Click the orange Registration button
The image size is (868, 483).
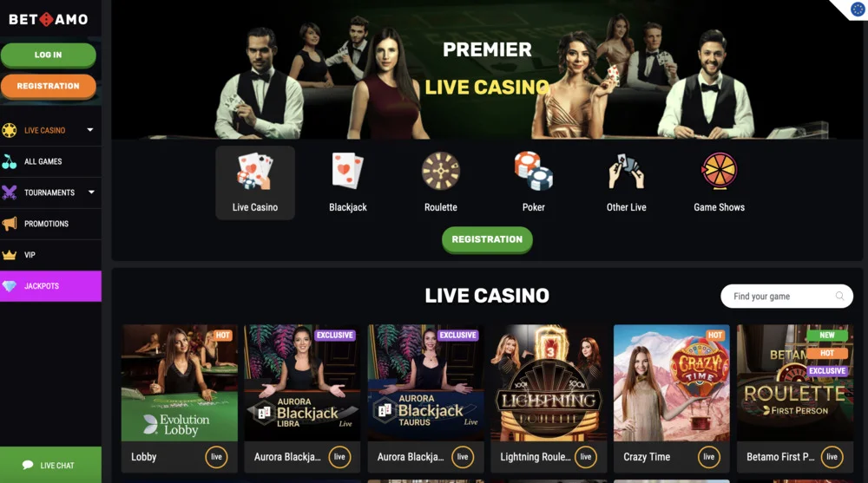click(x=48, y=87)
